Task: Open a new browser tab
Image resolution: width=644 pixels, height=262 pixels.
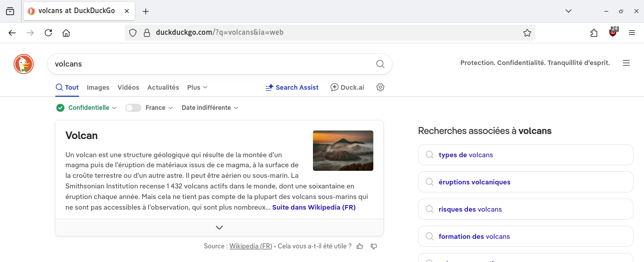Action: tap(146, 11)
